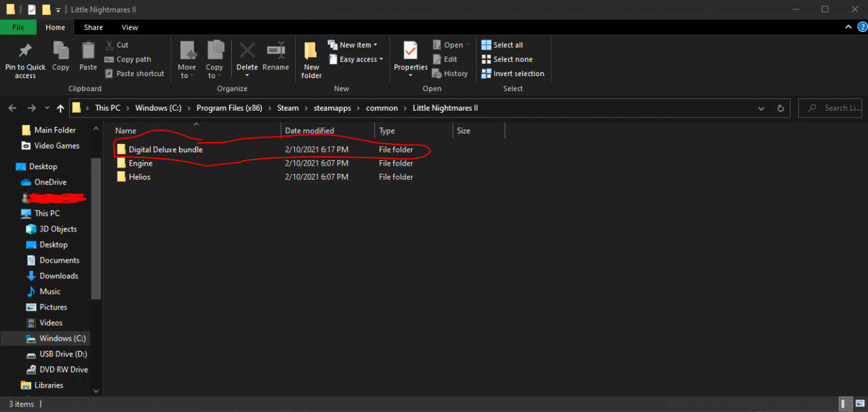Switch to details view layout
Screen dimensions: 868x412
click(847, 404)
